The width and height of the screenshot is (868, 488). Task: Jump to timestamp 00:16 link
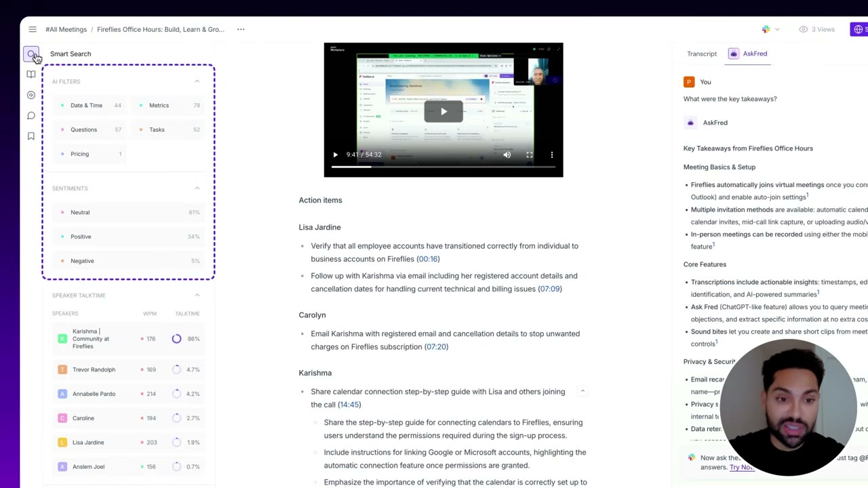click(x=428, y=259)
